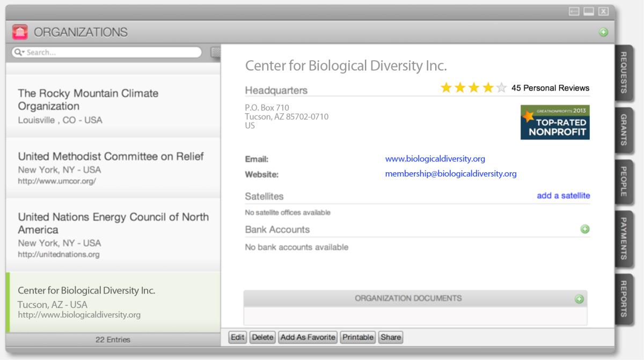
Task: Open search options magnifier dropdown
Action: tap(19, 53)
